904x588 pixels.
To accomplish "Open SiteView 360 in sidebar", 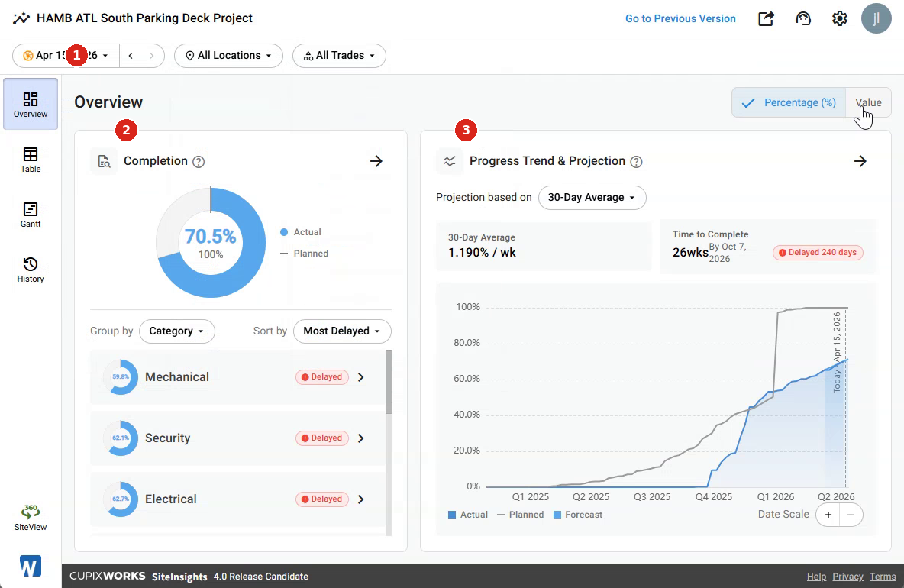I will pyautogui.click(x=31, y=518).
